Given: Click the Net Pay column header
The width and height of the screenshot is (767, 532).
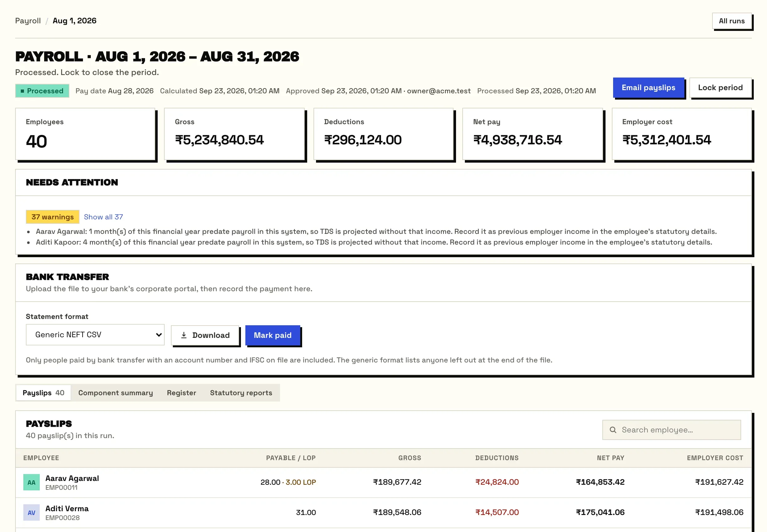Looking at the screenshot, I should pyautogui.click(x=611, y=458).
